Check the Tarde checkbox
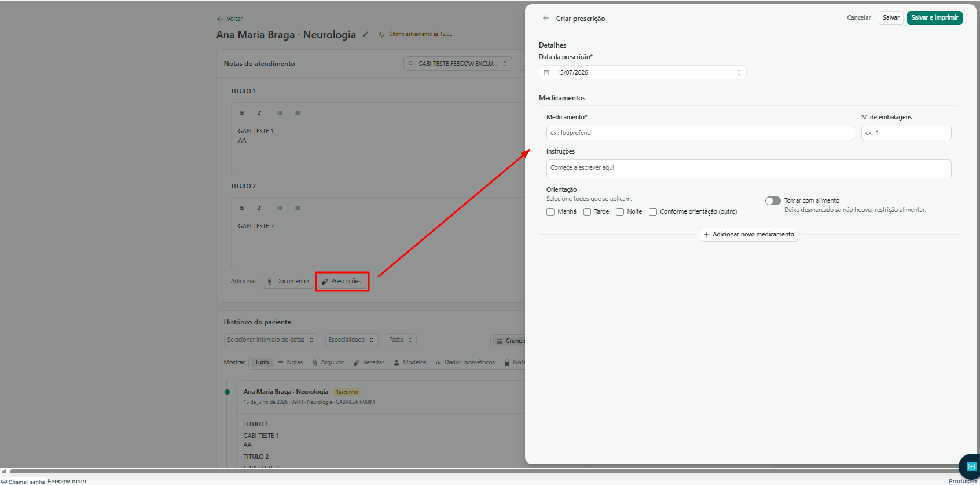 (x=587, y=211)
